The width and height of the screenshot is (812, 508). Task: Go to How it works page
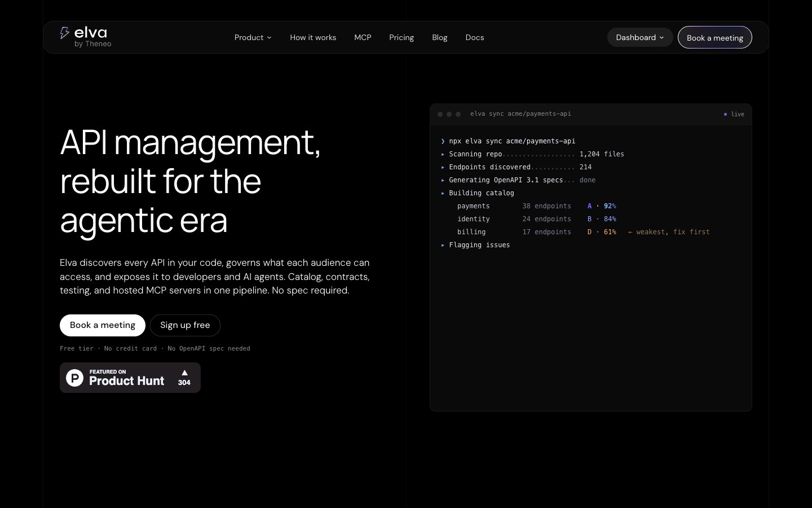[x=313, y=37]
